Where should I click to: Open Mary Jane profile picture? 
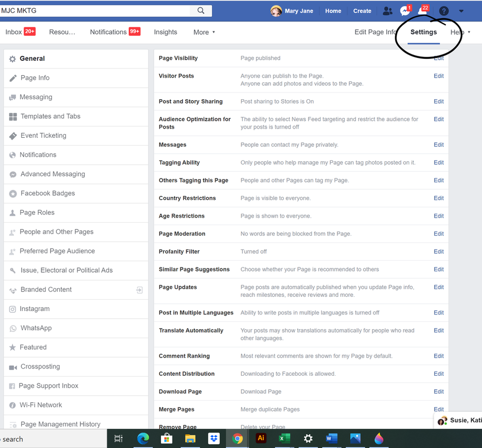(x=276, y=11)
